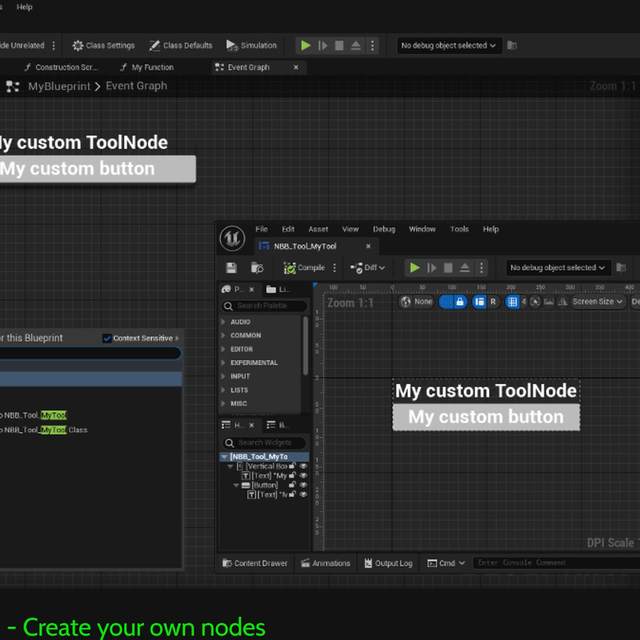This screenshot has height=640, width=640.
Task: Click the Event Graph breadcrumb
Action: pyautogui.click(x=136, y=86)
